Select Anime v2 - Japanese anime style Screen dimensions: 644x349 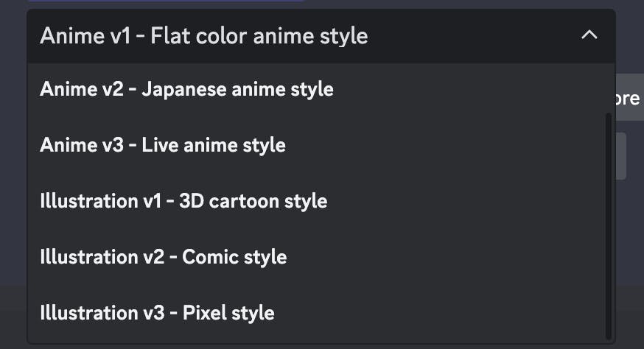pyautogui.click(x=186, y=89)
